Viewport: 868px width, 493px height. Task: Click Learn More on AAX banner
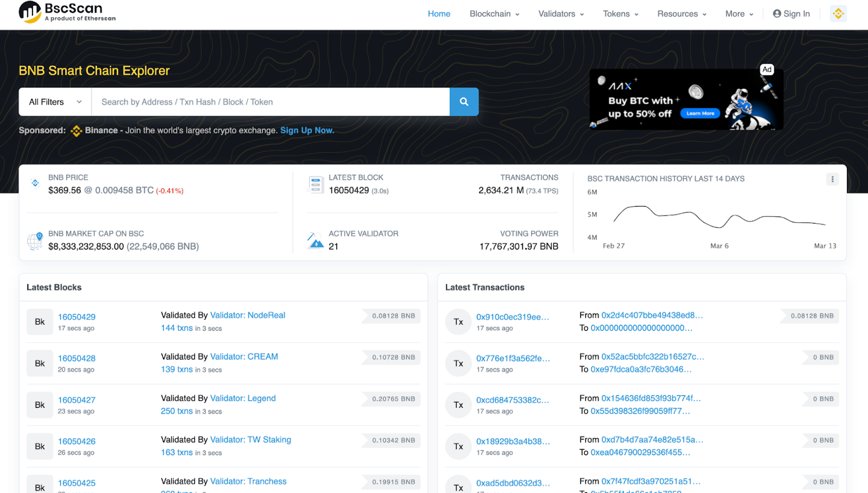pos(700,113)
